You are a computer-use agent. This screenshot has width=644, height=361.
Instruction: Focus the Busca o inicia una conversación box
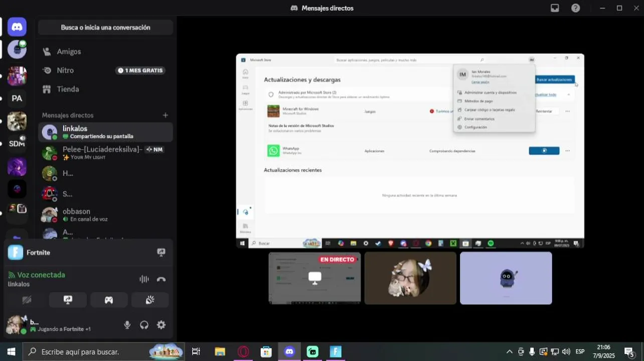tap(105, 28)
